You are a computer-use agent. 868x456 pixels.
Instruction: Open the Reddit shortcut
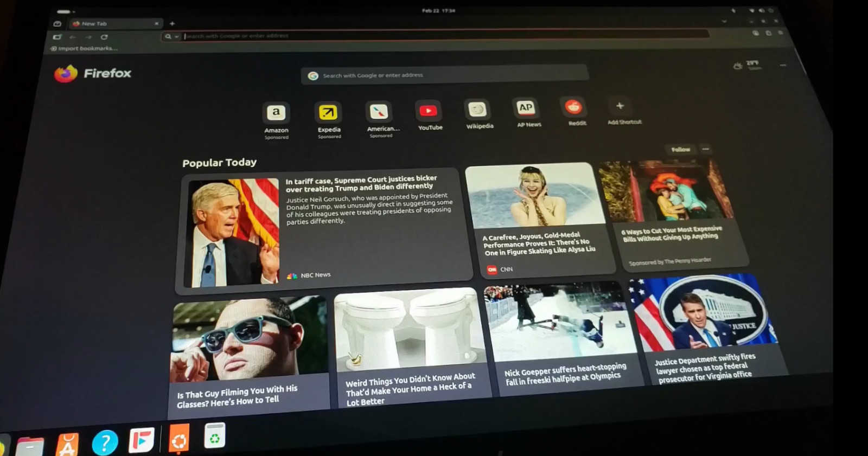576,111
